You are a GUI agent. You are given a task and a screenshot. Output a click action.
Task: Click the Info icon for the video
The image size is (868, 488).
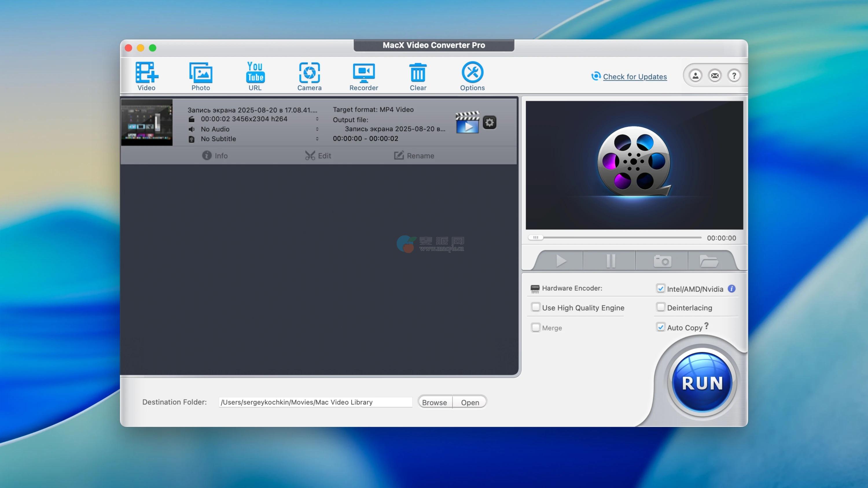pyautogui.click(x=207, y=155)
